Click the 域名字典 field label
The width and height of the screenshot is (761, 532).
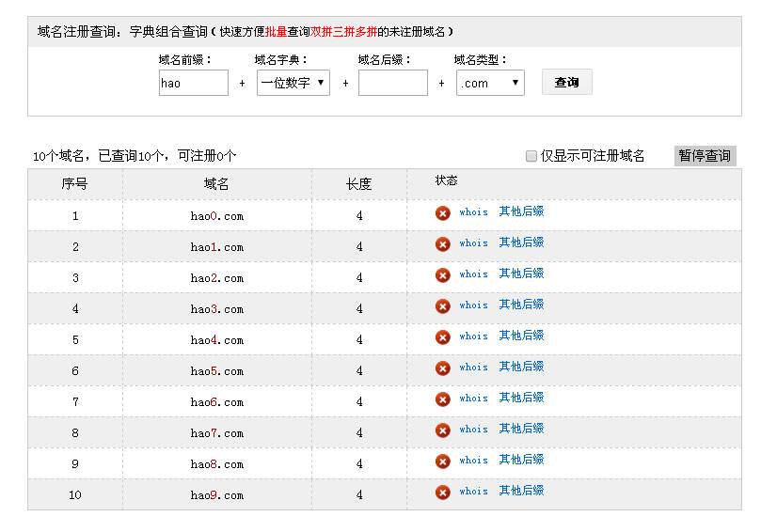click(281, 59)
